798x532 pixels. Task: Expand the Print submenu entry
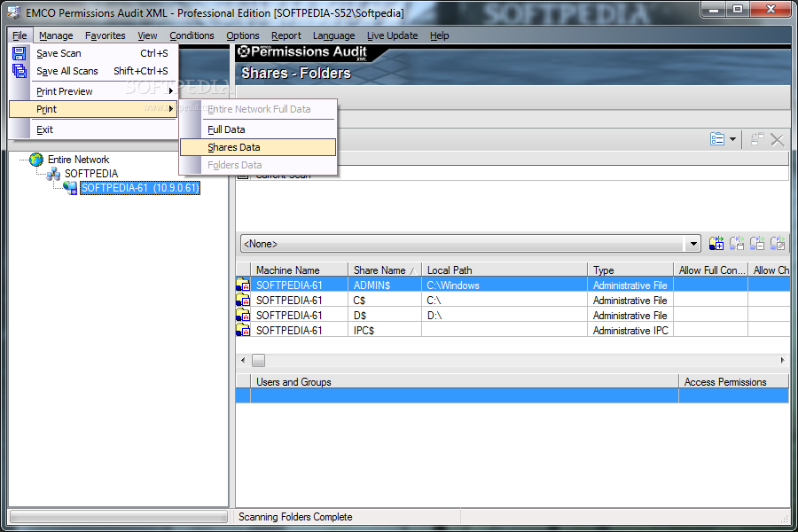pyautogui.click(x=93, y=109)
